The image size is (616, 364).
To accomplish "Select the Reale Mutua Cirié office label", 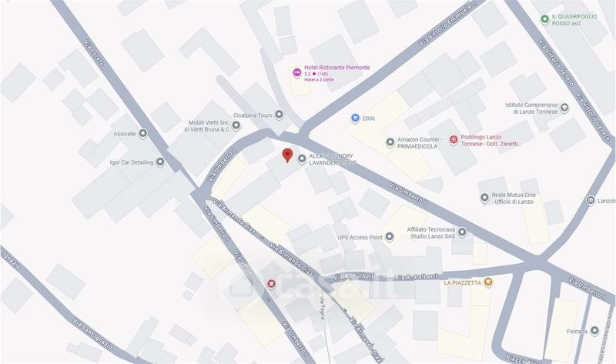I will click(514, 199).
